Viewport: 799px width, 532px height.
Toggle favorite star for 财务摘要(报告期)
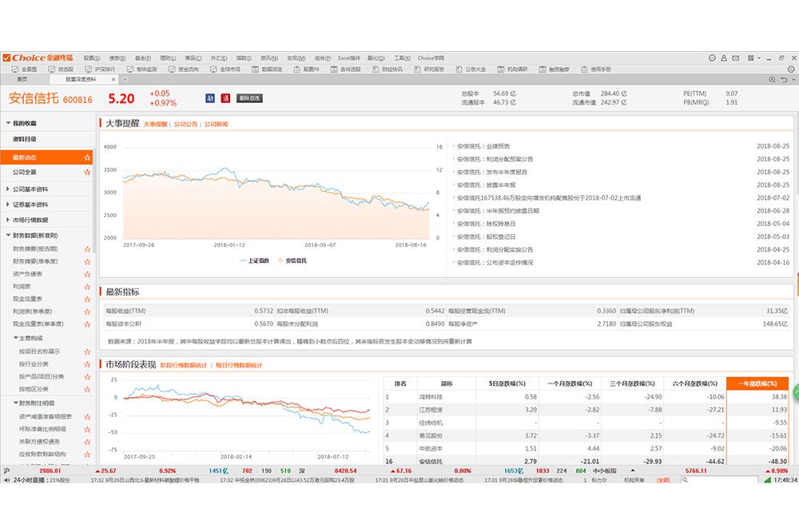[x=87, y=249]
